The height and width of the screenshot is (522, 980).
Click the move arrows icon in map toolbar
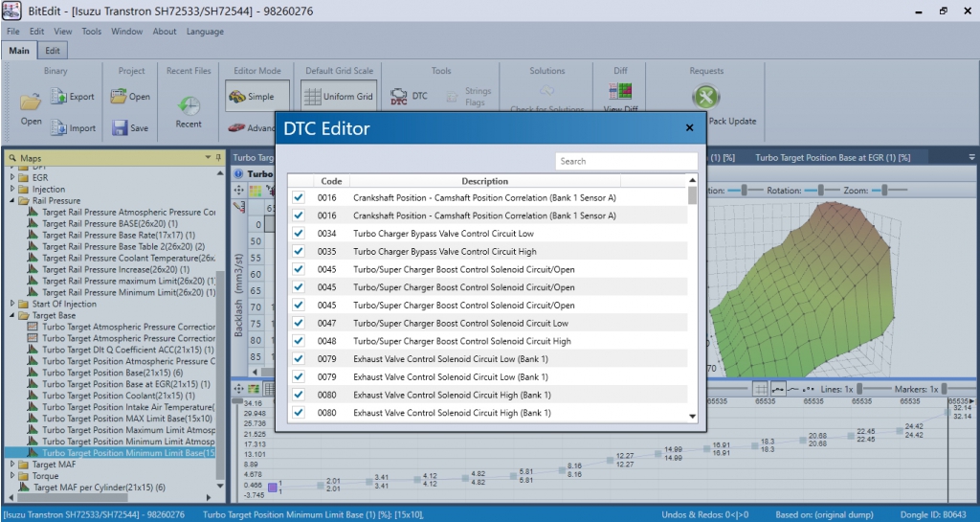238,190
